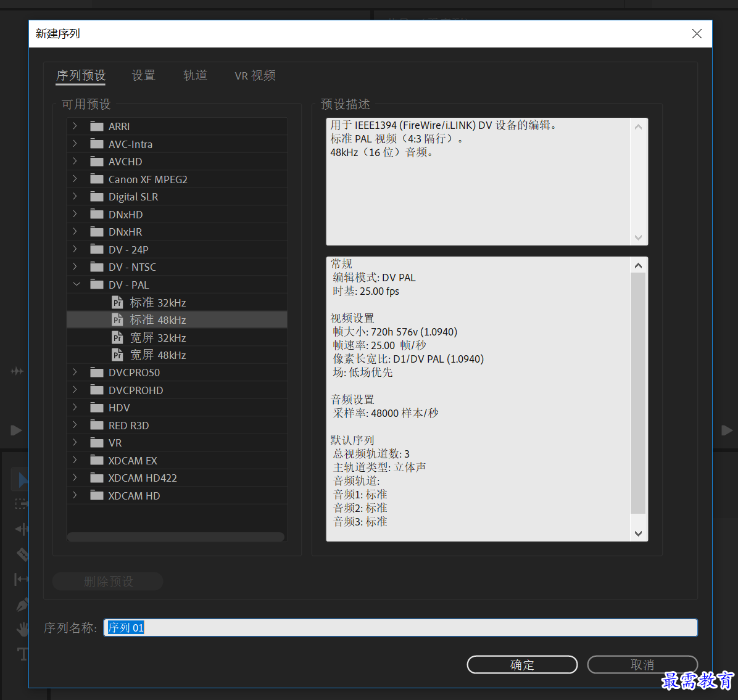Expand the Digital SLR folder

[75, 197]
